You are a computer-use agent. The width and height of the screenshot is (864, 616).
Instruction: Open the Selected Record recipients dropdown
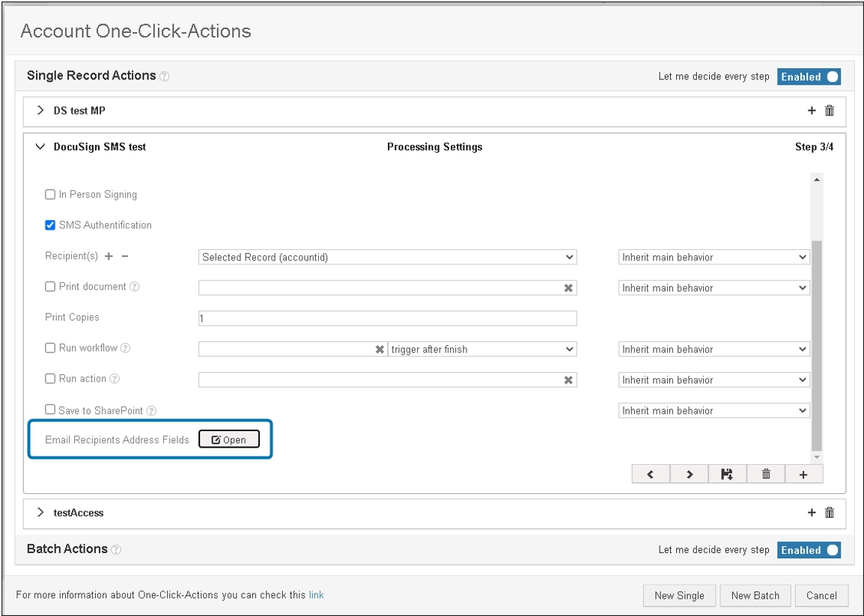(x=386, y=257)
